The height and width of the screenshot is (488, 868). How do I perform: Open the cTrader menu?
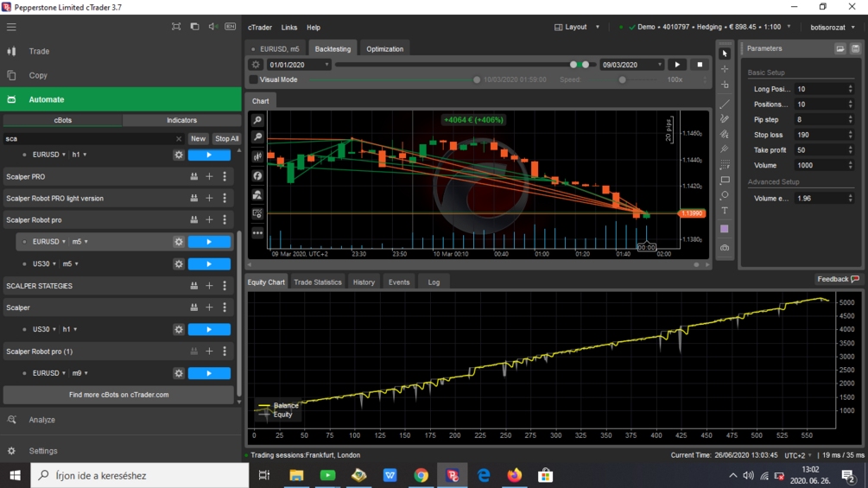[x=260, y=28]
